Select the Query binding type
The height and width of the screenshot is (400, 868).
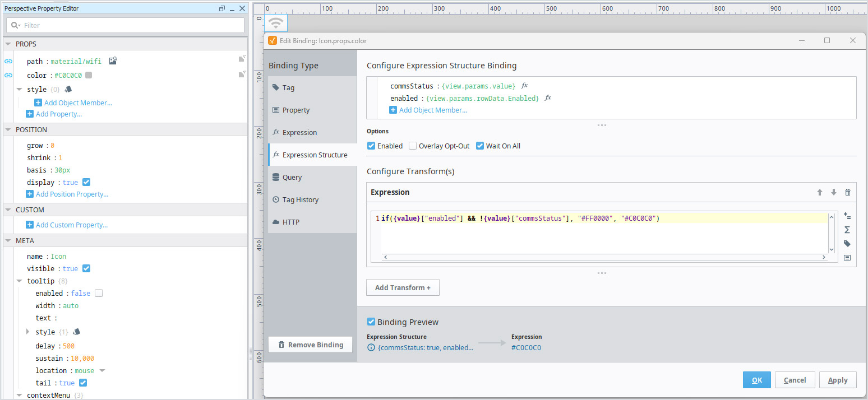292,177
